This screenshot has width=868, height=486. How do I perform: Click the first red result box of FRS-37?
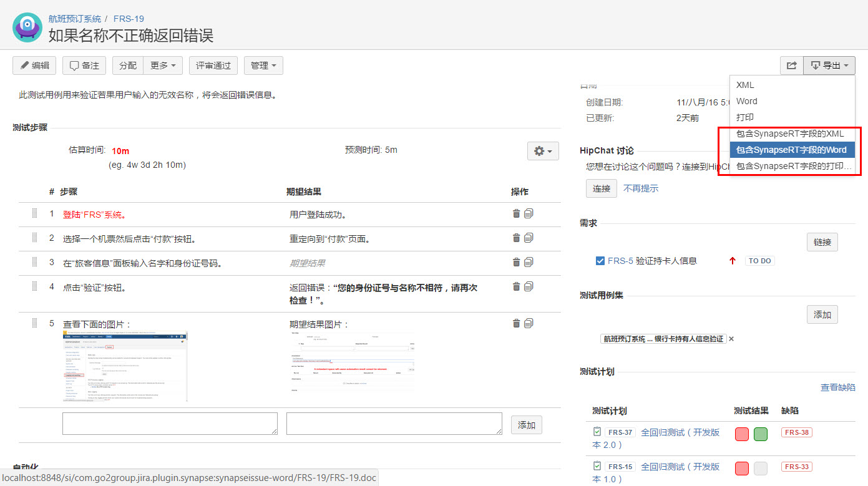tap(742, 434)
